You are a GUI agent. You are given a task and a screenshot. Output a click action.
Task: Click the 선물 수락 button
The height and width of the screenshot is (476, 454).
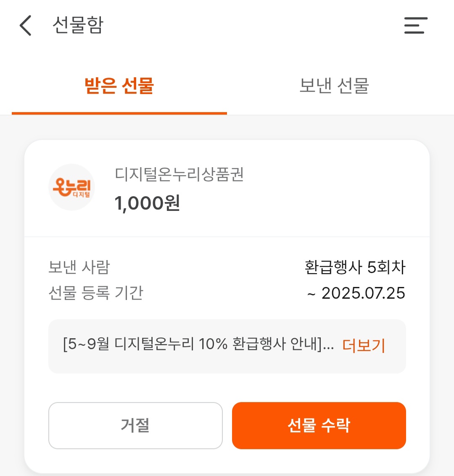pyautogui.click(x=319, y=425)
